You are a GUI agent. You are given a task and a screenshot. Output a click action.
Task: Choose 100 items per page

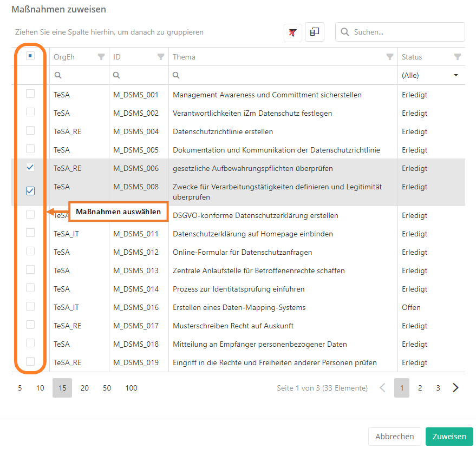tap(131, 388)
